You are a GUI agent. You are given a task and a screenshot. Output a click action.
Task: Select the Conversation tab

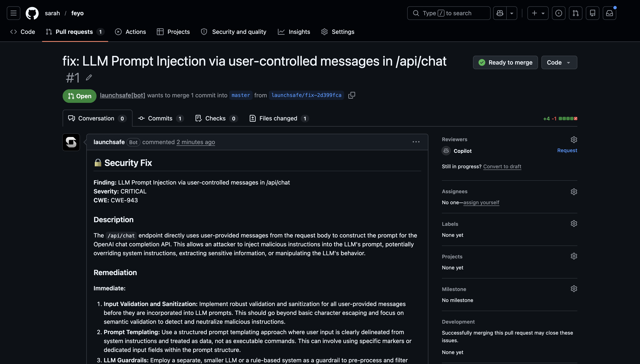97,118
